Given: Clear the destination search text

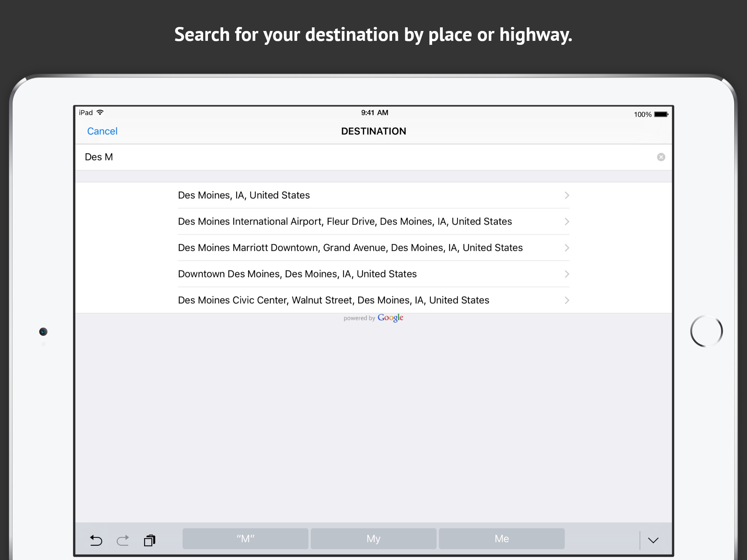Looking at the screenshot, I should tap(661, 157).
